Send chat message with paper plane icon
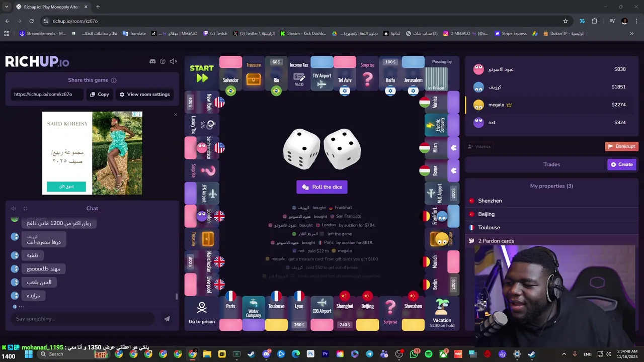Screen dimensions: 644x362 [167, 319]
